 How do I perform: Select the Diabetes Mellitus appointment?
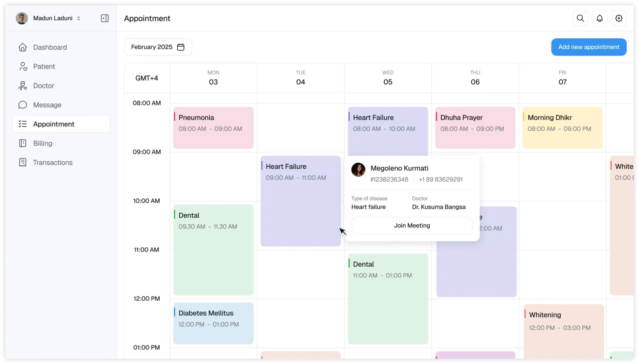(213, 323)
